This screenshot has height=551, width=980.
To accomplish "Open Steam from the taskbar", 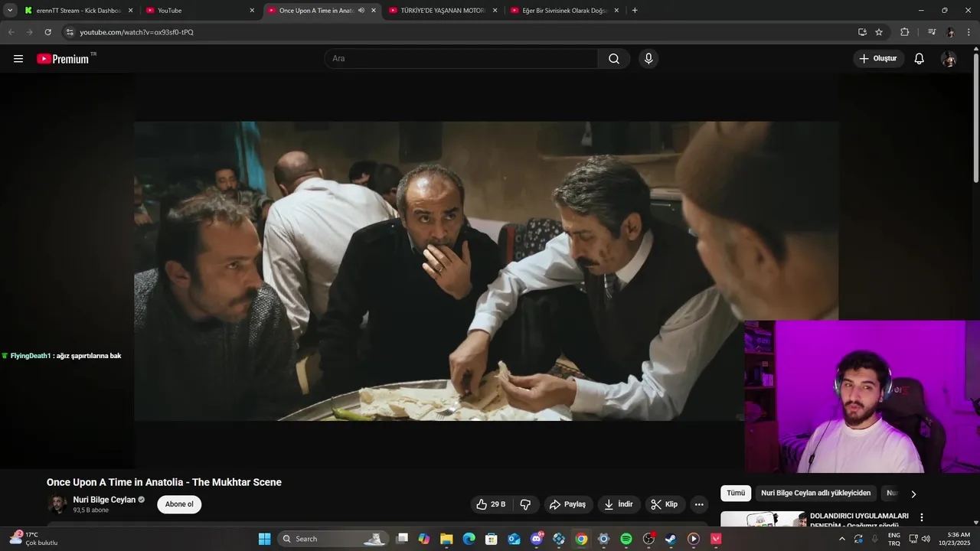I will tap(671, 539).
